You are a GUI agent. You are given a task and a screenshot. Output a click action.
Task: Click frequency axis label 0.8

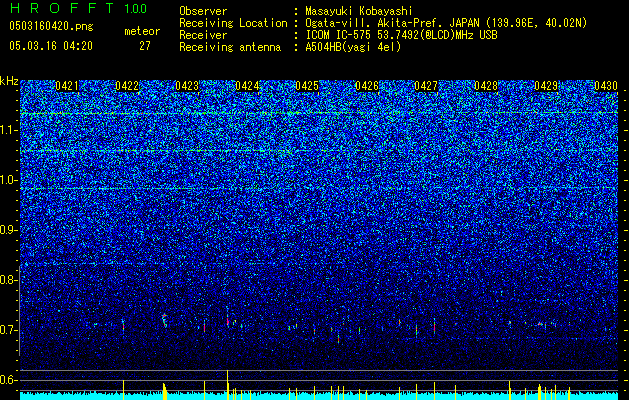(8, 280)
